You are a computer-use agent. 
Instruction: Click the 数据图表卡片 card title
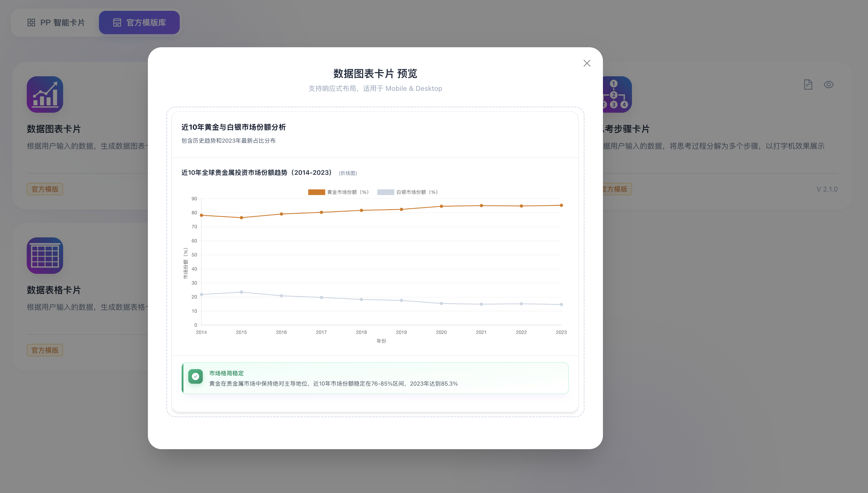[x=54, y=129]
